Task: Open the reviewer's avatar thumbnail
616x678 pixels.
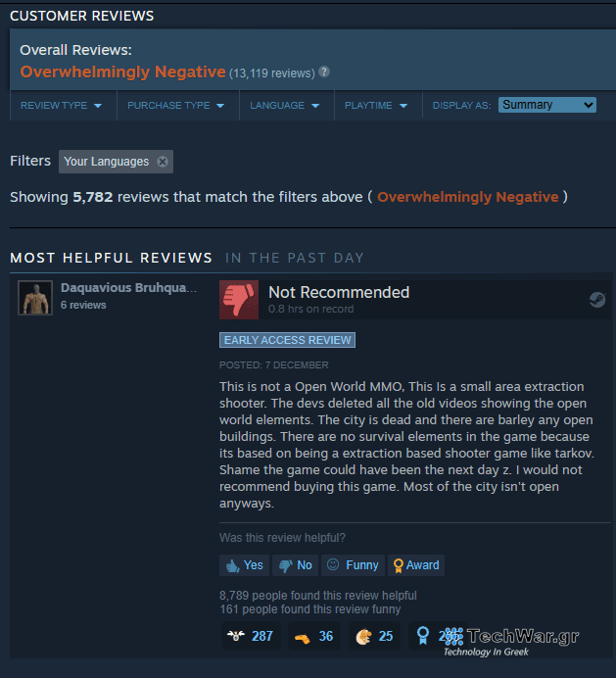Action: point(35,298)
